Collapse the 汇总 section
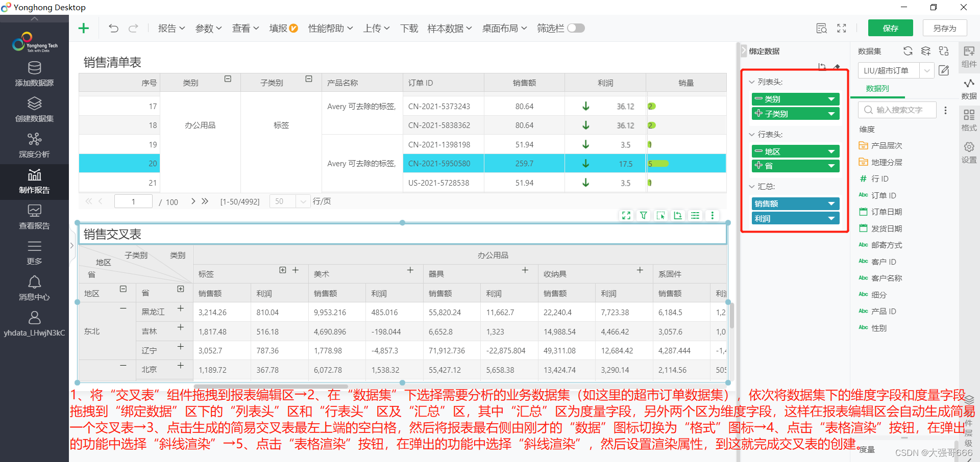Image resolution: width=980 pixels, height=462 pixels. coord(751,187)
